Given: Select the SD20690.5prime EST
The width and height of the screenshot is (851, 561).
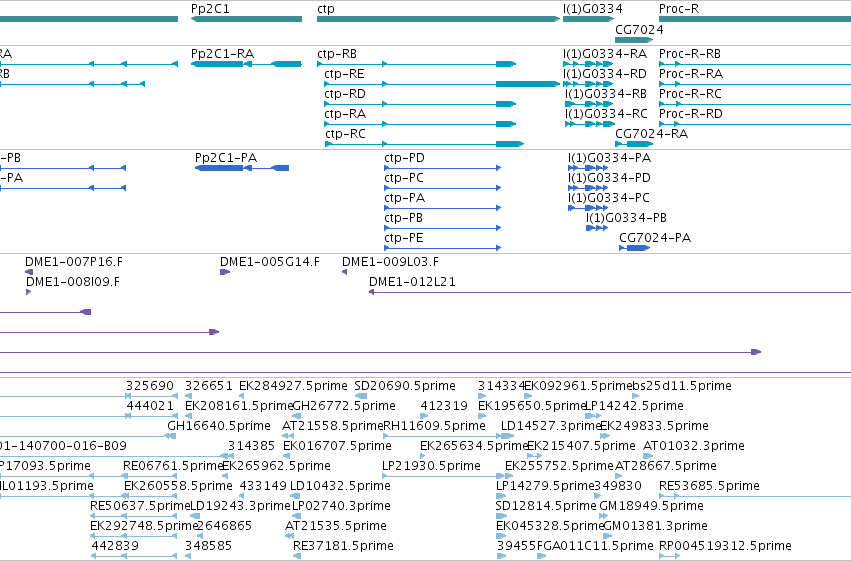Looking at the screenshot, I should 360,397.
